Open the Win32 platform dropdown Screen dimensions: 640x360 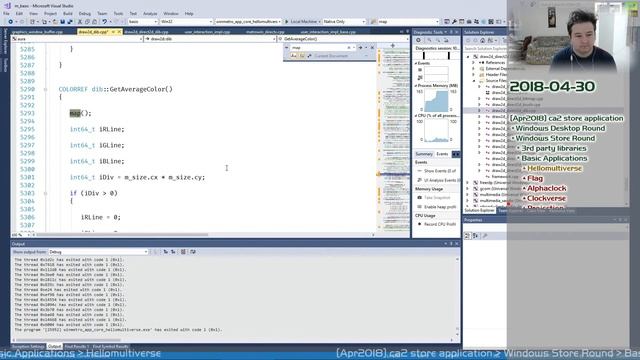(x=186, y=22)
